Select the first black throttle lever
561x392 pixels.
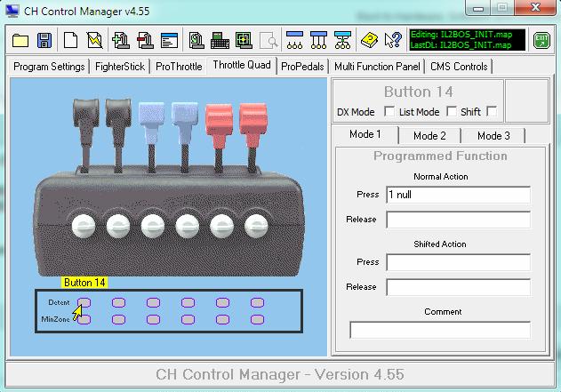[x=86, y=135]
